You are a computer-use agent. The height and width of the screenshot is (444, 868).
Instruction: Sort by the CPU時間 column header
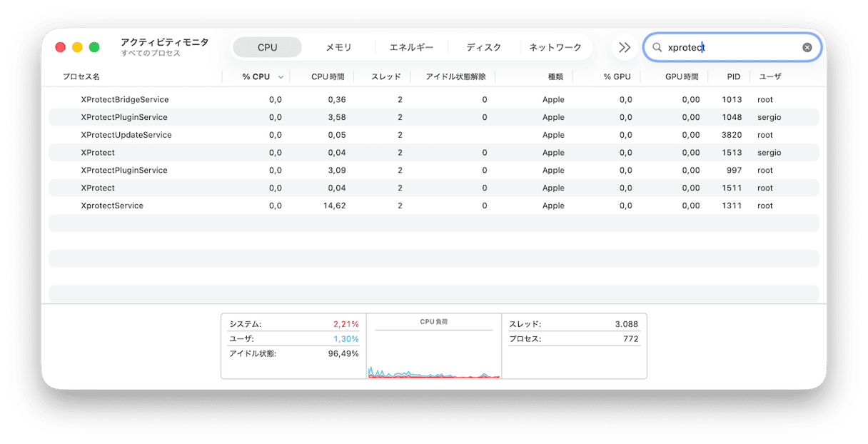click(x=330, y=76)
